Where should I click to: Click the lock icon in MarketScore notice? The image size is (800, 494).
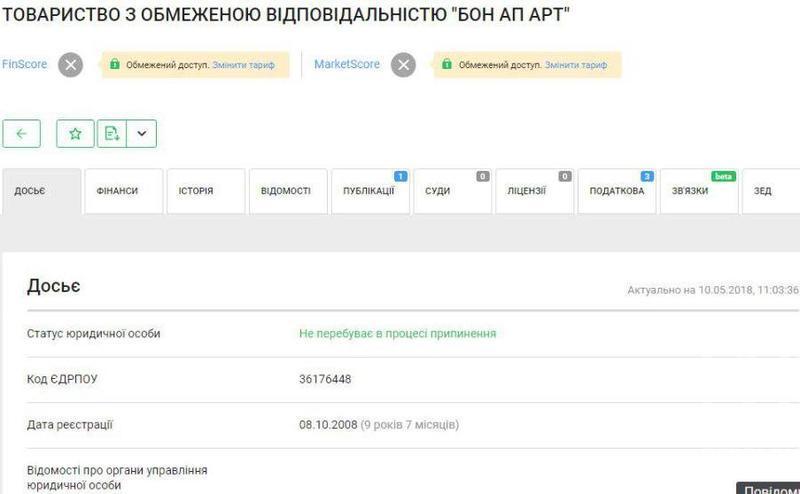tap(447, 64)
